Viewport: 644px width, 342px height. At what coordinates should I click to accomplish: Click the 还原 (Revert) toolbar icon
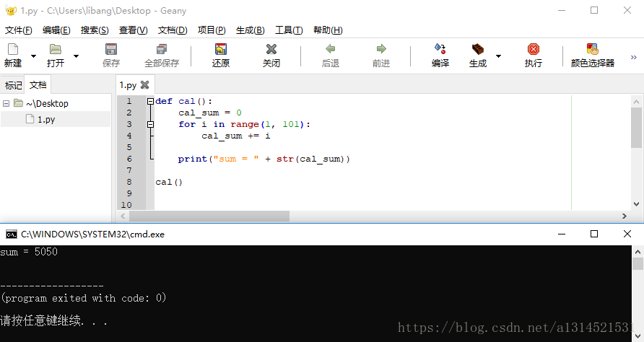[x=221, y=49]
